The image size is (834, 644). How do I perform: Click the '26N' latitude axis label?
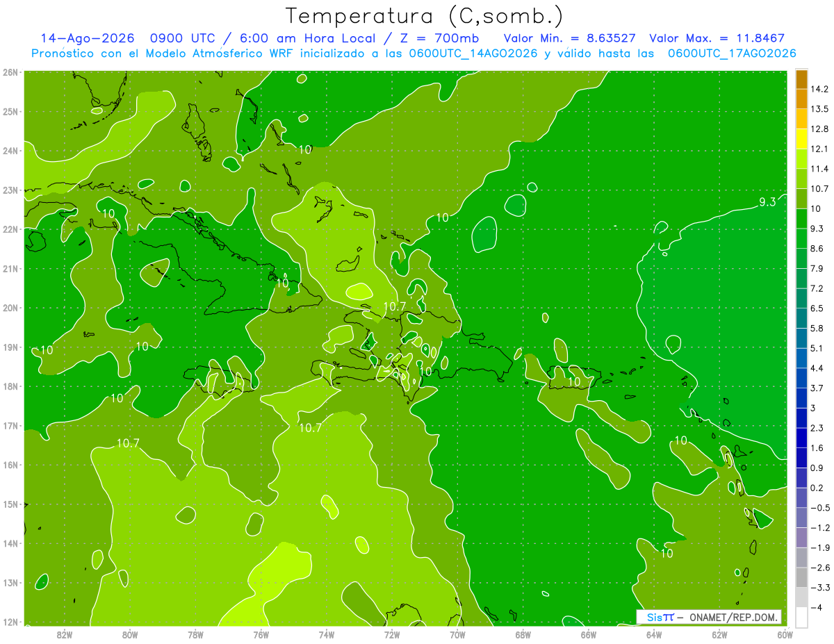(x=10, y=72)
